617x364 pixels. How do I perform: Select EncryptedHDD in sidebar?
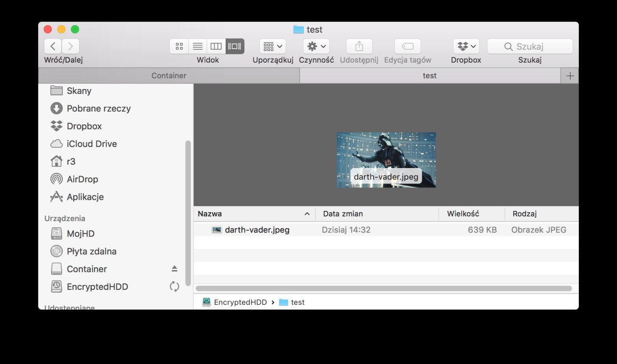pos(89,286)
